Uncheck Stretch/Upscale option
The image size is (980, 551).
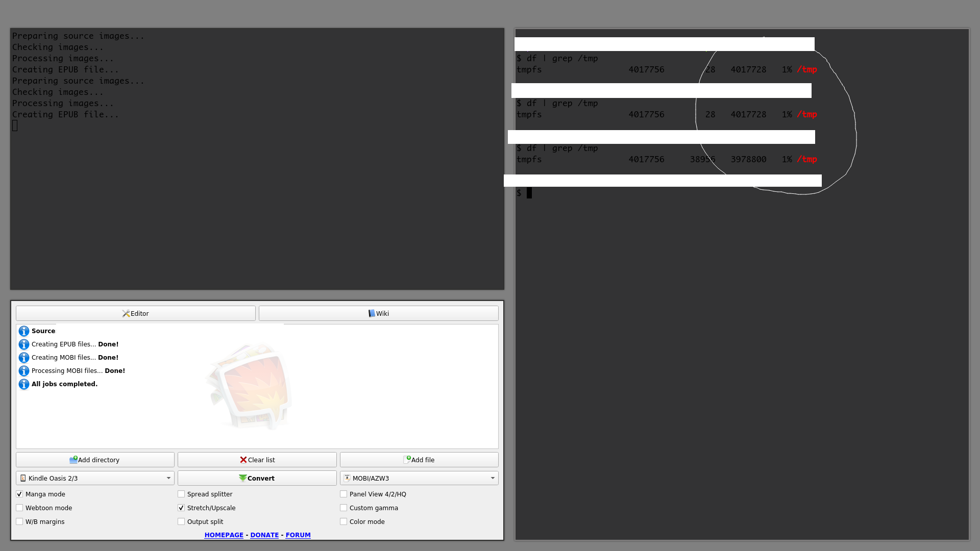(x=181, y=508)
